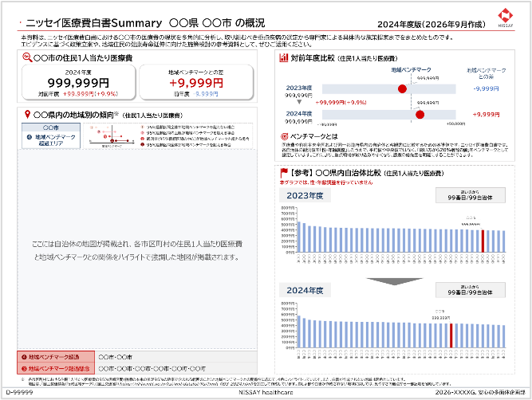
Task: Click the 2023年度 chart label
Action: (305, 195)
